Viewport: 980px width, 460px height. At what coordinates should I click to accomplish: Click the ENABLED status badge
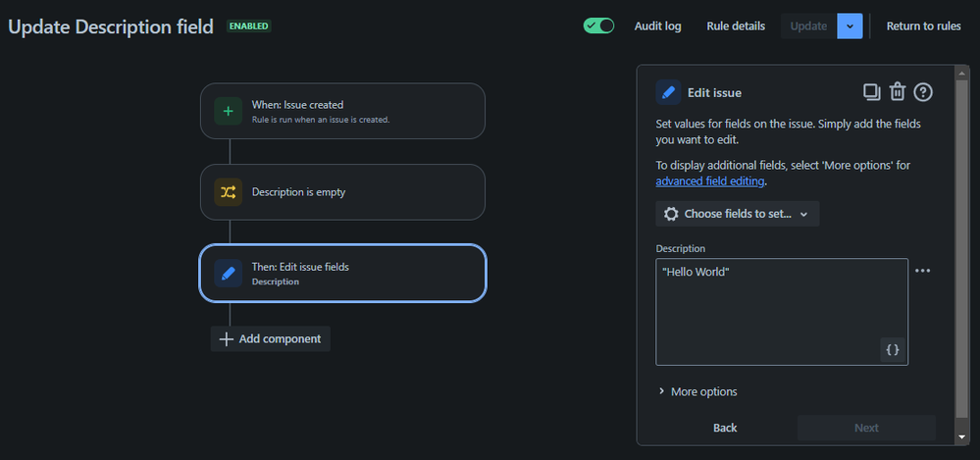coord(249,26)
